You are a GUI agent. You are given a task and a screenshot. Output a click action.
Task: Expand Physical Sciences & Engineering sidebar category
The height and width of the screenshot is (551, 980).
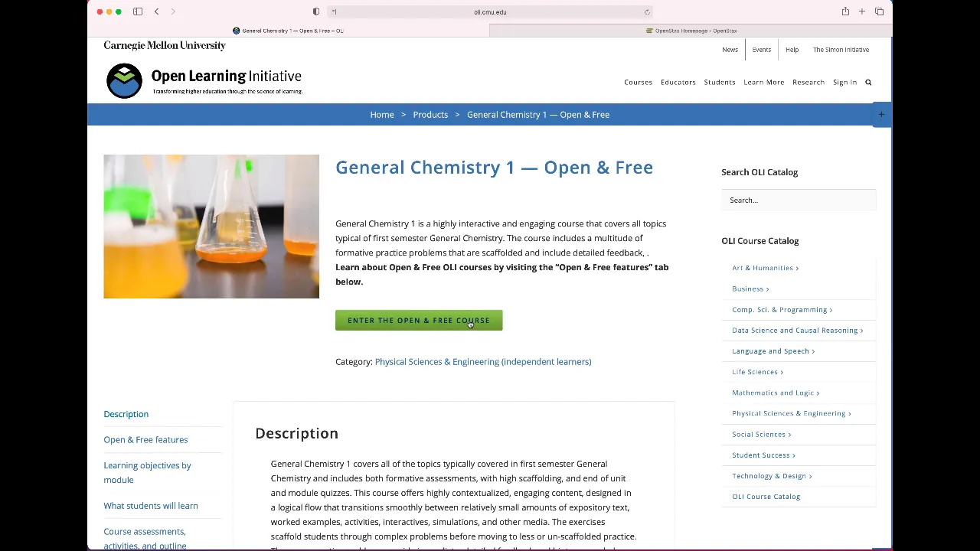point(791,413)
